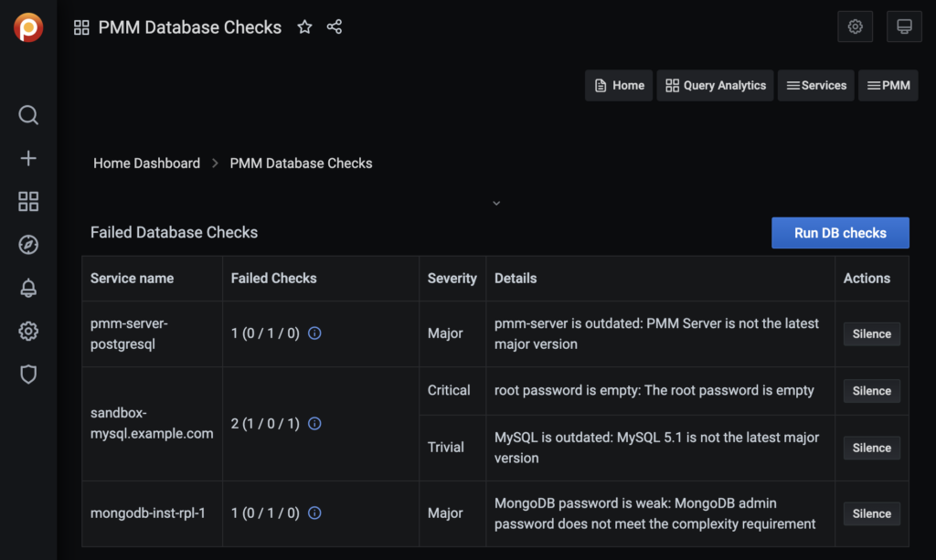Screen dimensions: 936x560
Task: Share the dashboard via share icon
Action: tap(335, 27)
